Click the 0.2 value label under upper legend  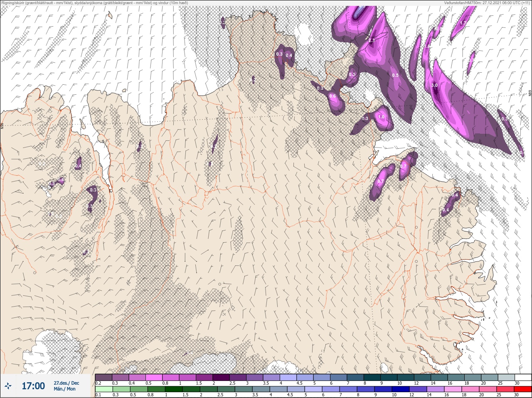(98, 383)
